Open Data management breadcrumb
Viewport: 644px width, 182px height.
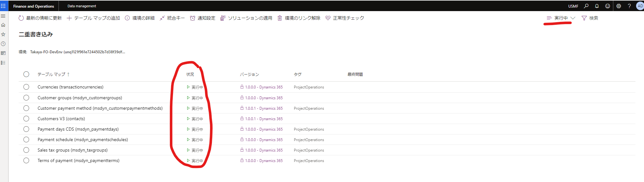[x=82, y=6]
